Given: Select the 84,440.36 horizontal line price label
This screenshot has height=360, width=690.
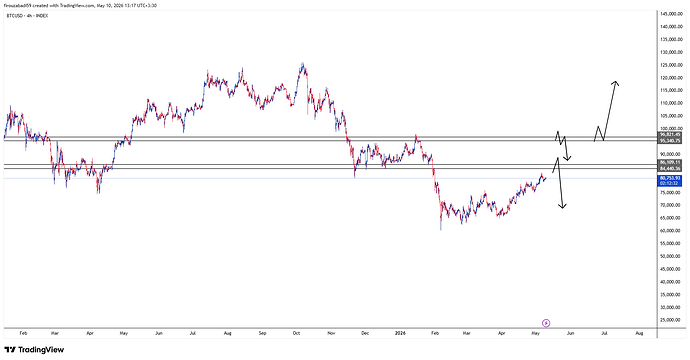Looking at the screenshot, I should point(670,168).
